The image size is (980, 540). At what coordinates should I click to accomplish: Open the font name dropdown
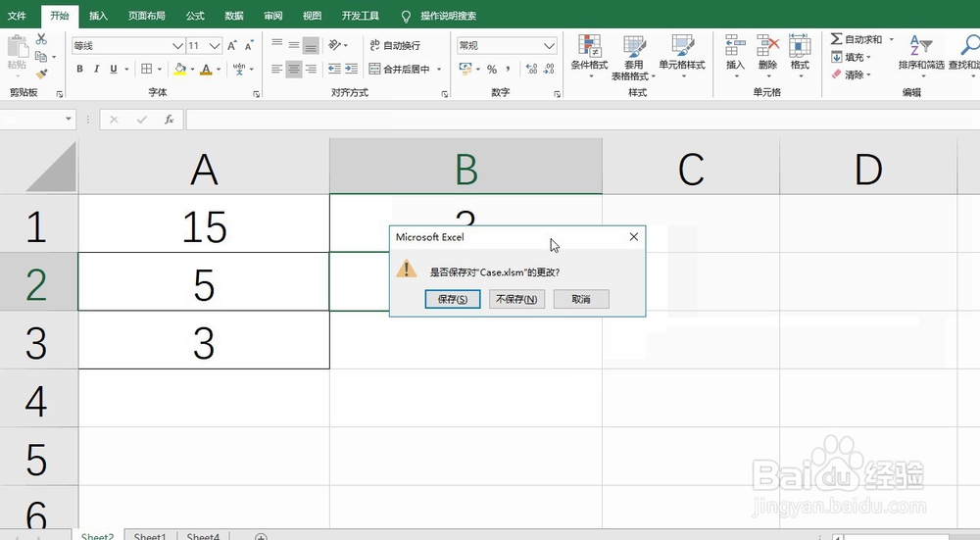(x=177, y=46)
